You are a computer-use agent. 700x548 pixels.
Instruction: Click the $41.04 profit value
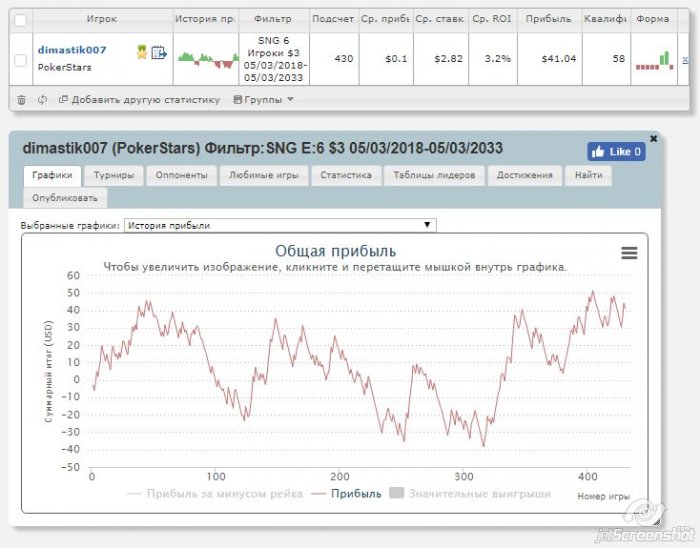[558, 59]
